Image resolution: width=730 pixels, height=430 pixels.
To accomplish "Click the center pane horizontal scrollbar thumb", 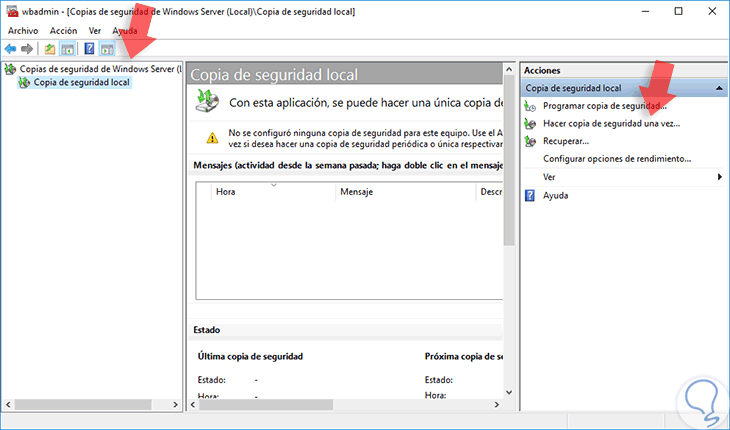I will [x=266, y=405].
